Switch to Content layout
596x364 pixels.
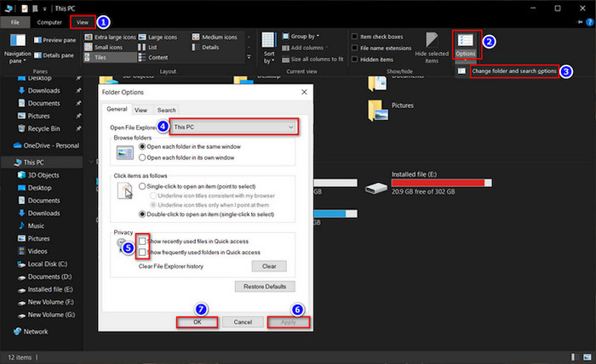(x=153, y=57)
